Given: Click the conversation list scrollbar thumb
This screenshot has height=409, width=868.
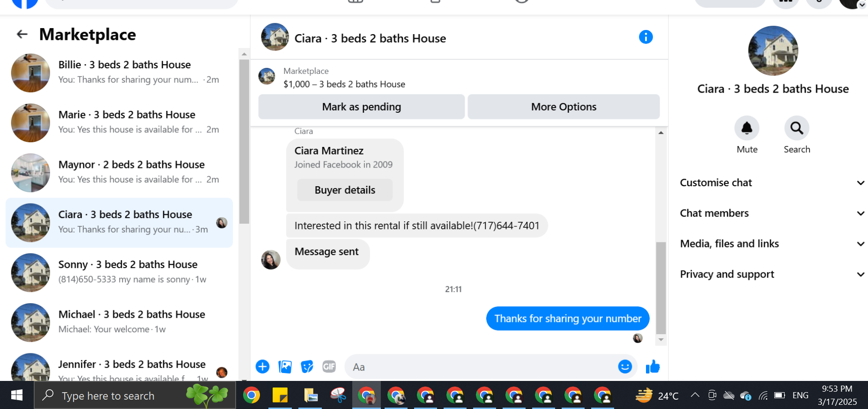Looking at the screenshot, I should [244, 141].
